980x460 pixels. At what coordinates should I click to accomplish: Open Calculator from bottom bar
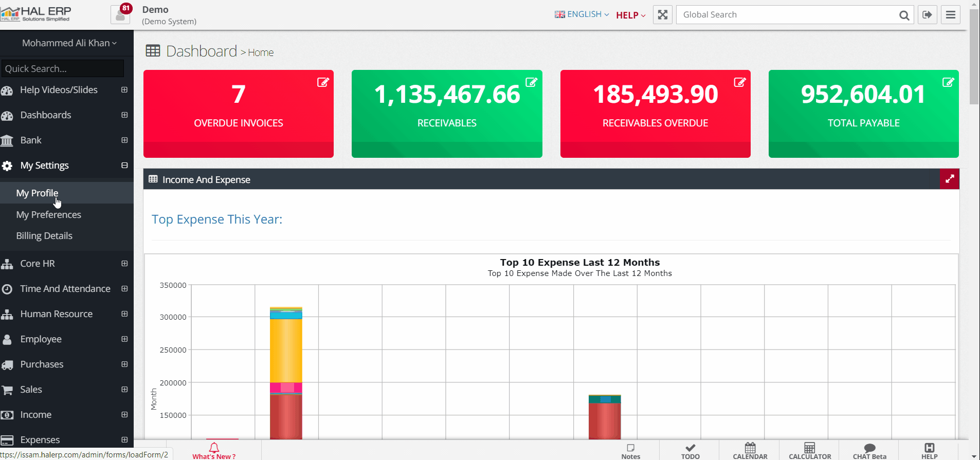point(810,451)
